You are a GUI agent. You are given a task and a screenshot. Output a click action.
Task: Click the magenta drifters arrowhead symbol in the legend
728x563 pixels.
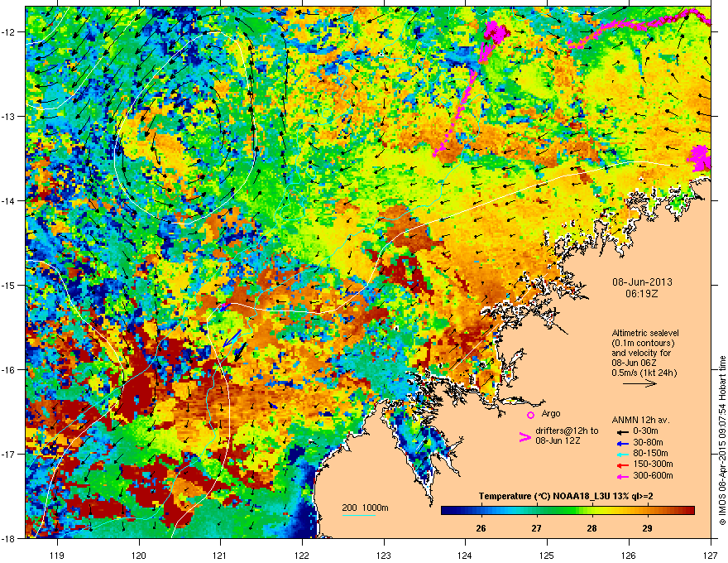[524, 437]
